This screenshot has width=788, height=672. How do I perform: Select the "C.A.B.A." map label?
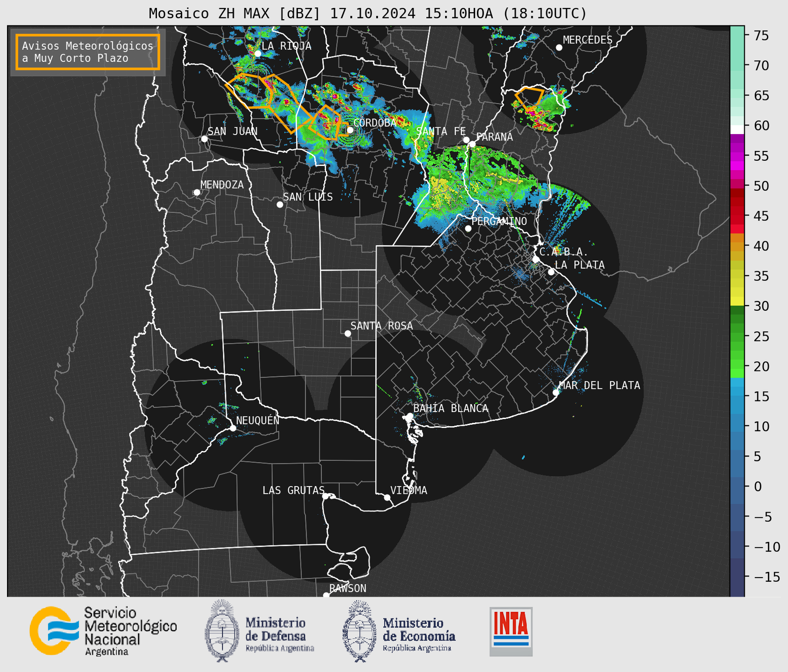click(x=564, y=252)
